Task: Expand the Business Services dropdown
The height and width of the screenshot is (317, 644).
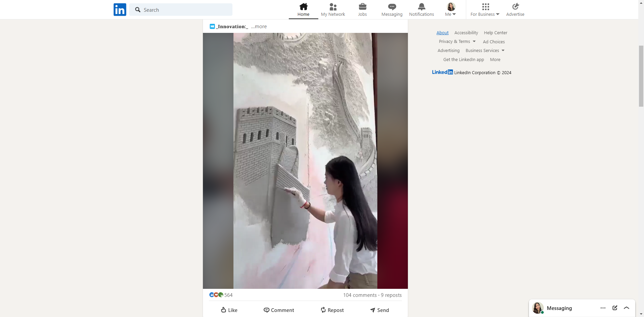Action: (485, 51)
